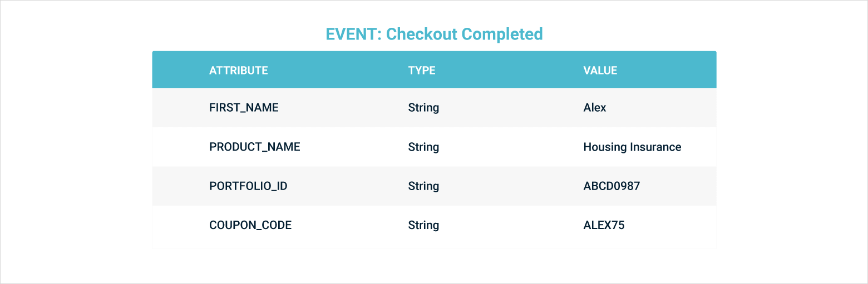This screenshot has width=868, height=284.
Task: Select the PRODUCT_NAME attribute cell
Action: tap(254, 147)
